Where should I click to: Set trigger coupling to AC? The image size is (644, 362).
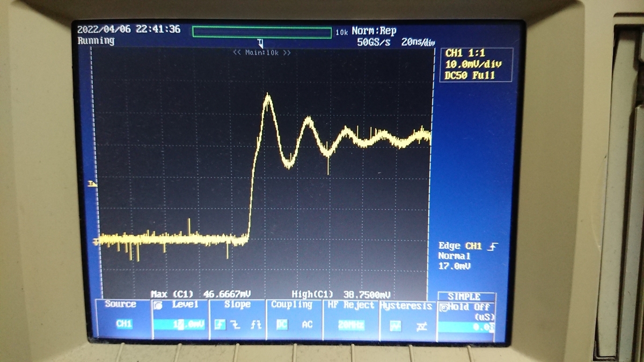point(307,324)
